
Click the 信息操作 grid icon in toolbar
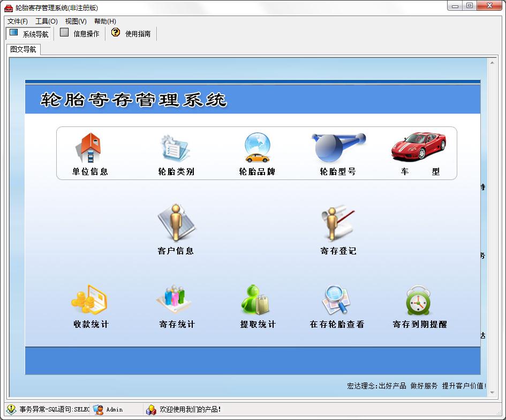64,32
